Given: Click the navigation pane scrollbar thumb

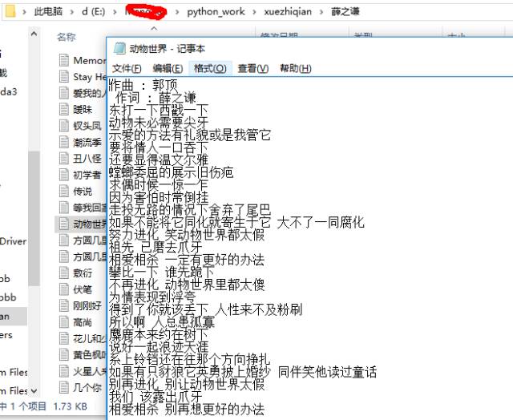Looking at the screenshot, I should click(34, 219).
